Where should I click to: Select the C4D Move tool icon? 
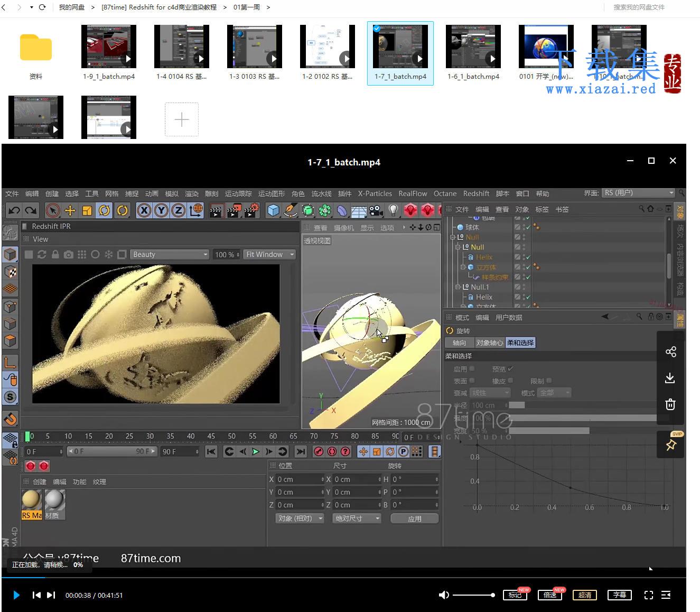point(70,210)
